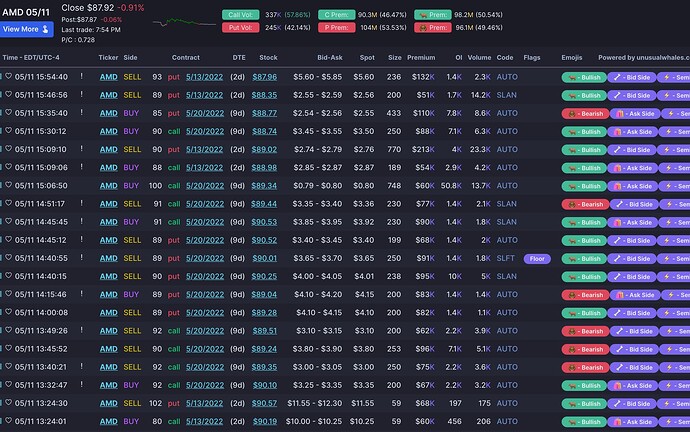
Task: Toggle heart on the 15:46:56 row
Action: (8, 94)
